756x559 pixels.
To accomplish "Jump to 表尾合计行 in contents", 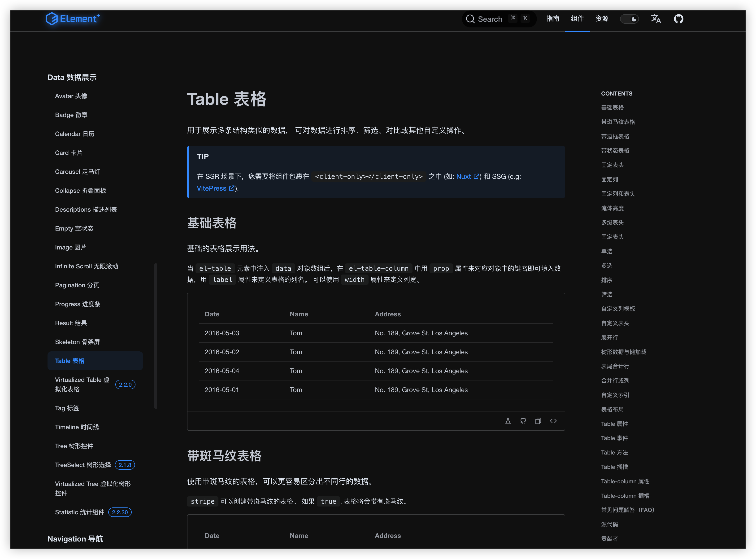I will (615, 367).
